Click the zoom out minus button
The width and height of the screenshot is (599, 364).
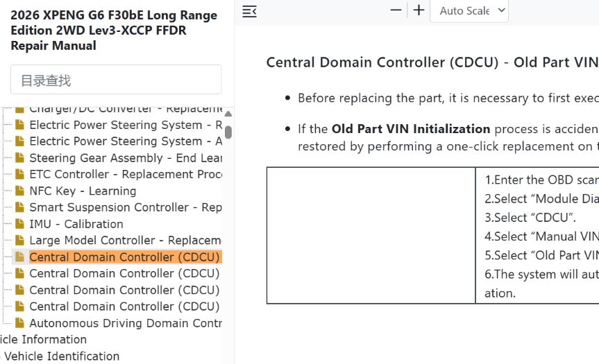pyautogui.click(x=396, y=10)
